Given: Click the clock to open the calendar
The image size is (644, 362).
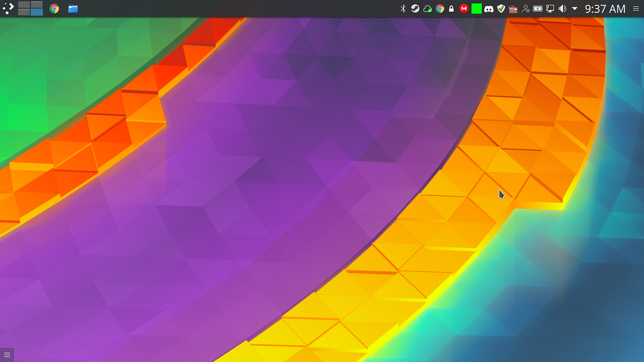Looking at the screenshot, I should click(605, 9).
